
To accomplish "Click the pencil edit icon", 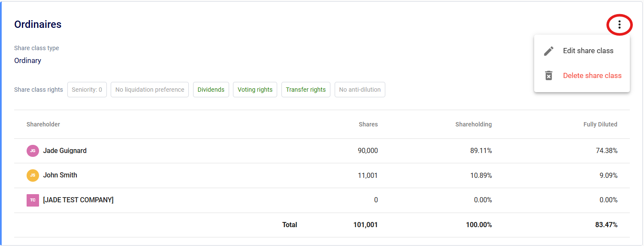I will 548,51.
